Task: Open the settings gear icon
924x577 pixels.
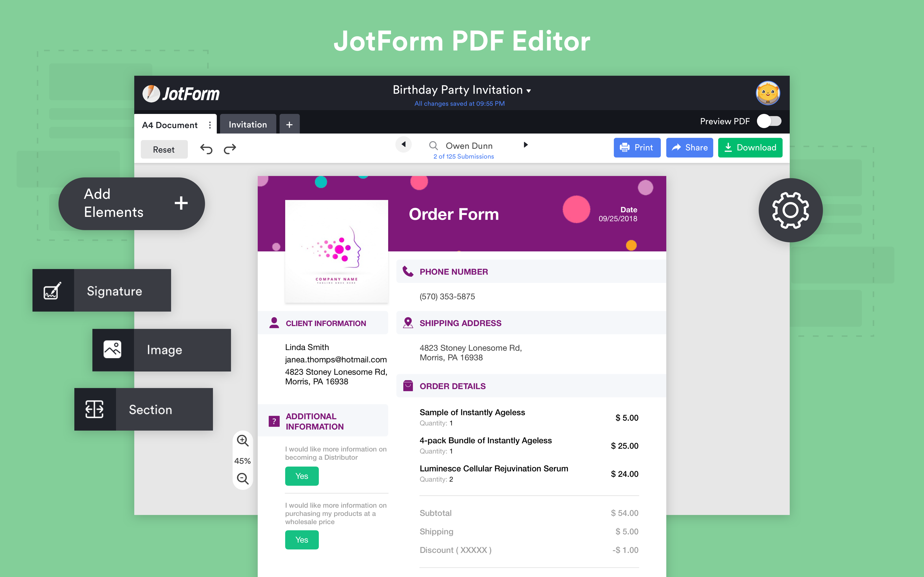Action: [x=790, y=210]
